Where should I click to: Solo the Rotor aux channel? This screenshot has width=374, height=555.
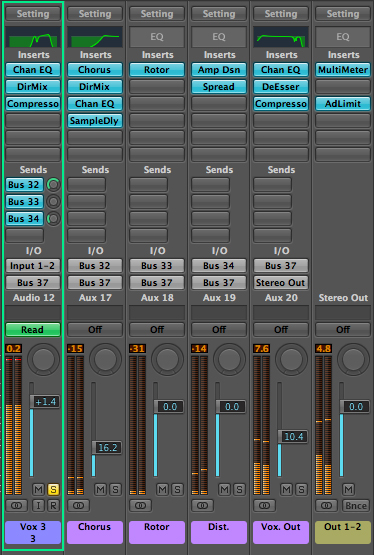[177, 490]
